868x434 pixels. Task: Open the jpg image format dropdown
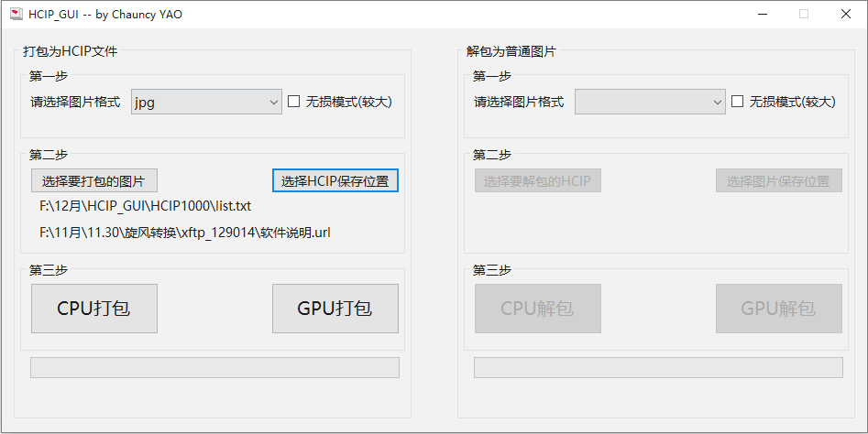coord(206,103)
